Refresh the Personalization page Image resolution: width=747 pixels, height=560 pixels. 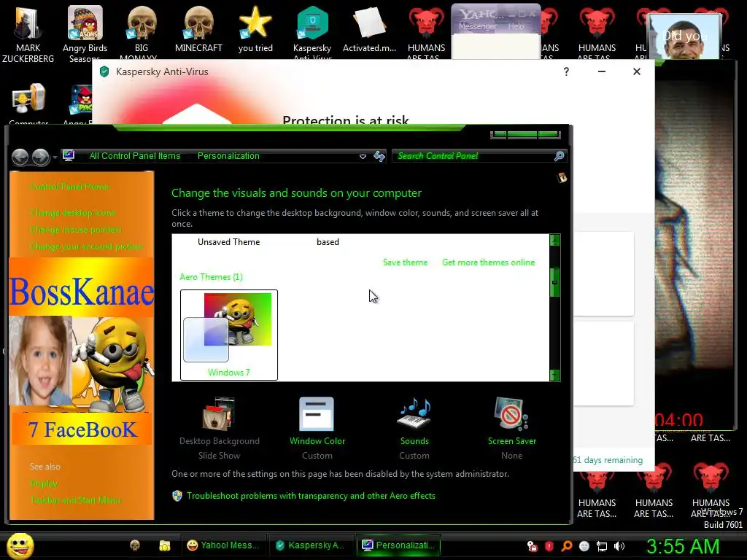point(379,156)
